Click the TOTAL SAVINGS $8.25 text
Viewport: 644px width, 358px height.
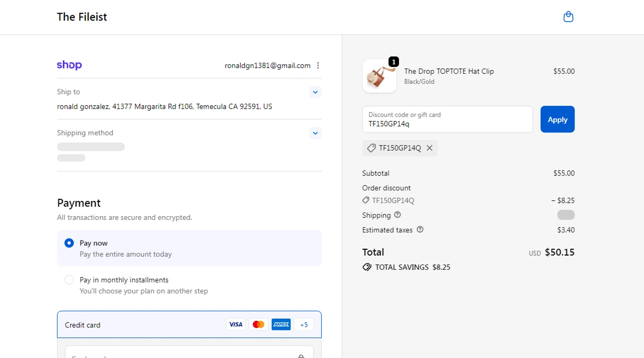(x=413, y=267)
